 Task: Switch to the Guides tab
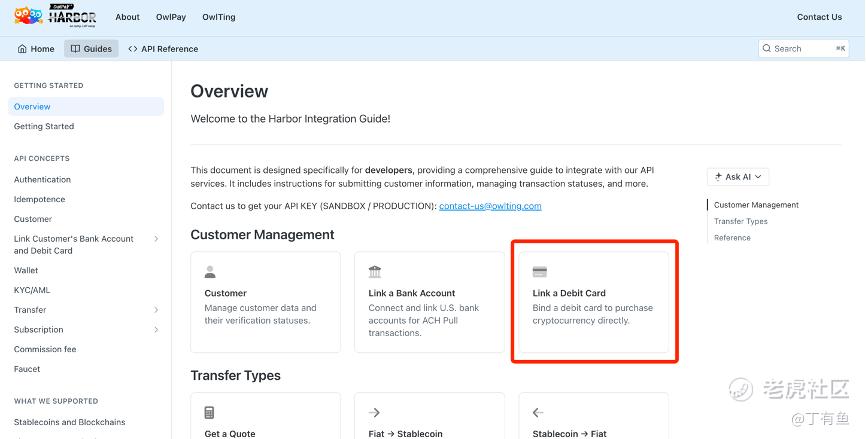91,49
